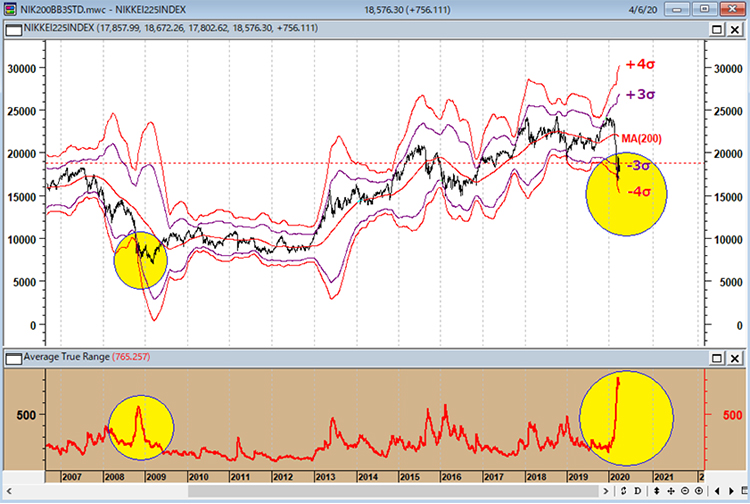
Task: Click the 'D' daily periodicity icon
Action: pos(638,491)
